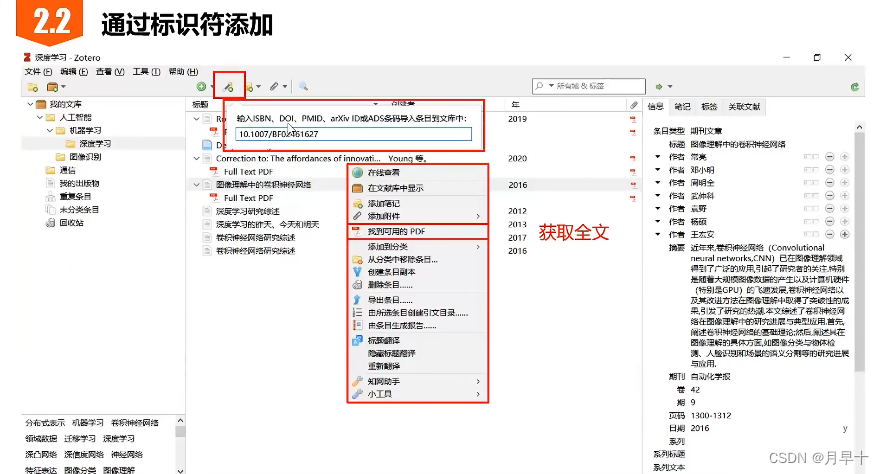Collapse the 机器学习 collection
Image resolution: width=884 pixels, height=474 pixels.
(x=50, y=130)
